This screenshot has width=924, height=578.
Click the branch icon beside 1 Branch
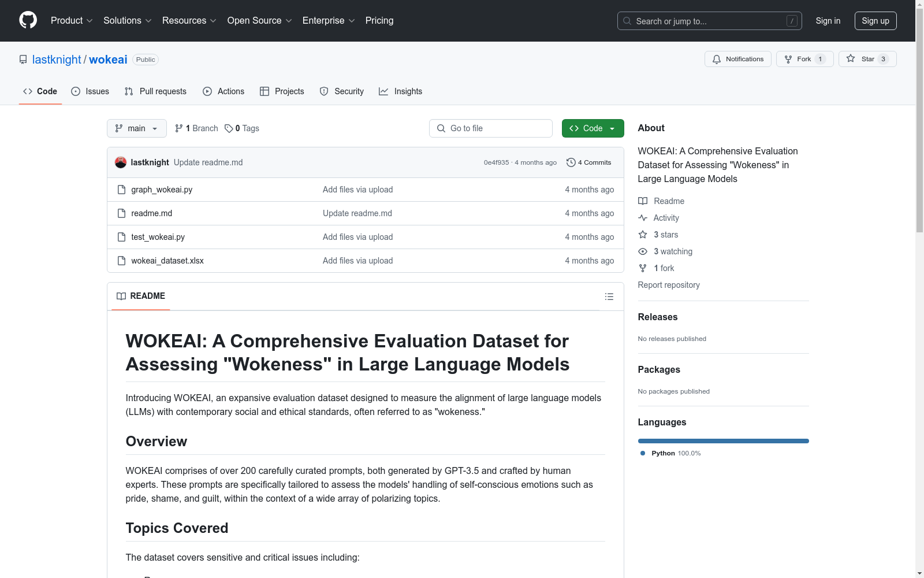(x=179, y=128)
